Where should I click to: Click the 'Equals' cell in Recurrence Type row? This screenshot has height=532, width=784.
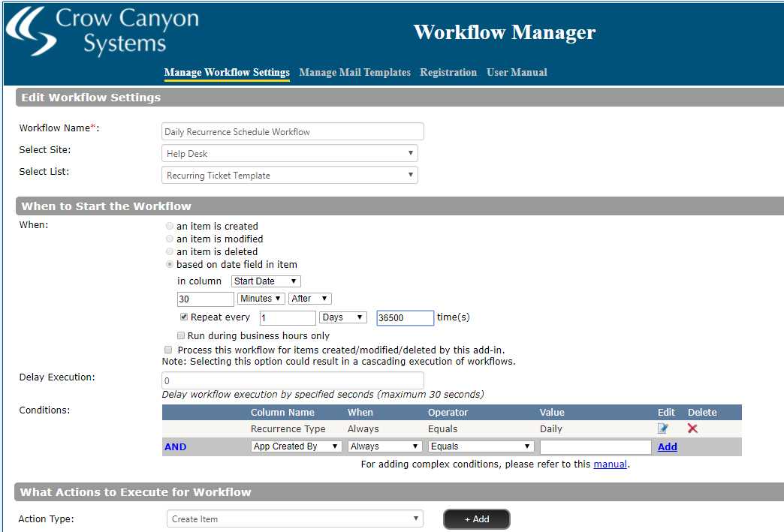pyautogui.click(x=442, y=428)
